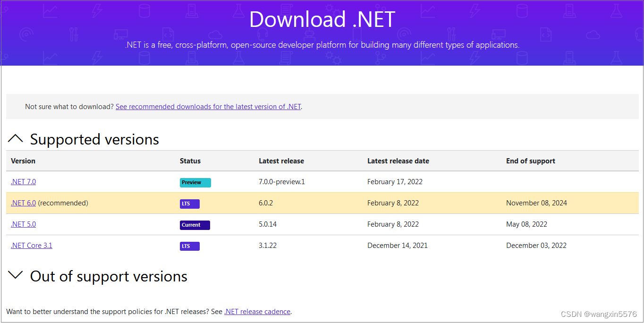Click the chart graph icon in the banner
This screenshot has width=644, height=323.
tap(50, 10)
